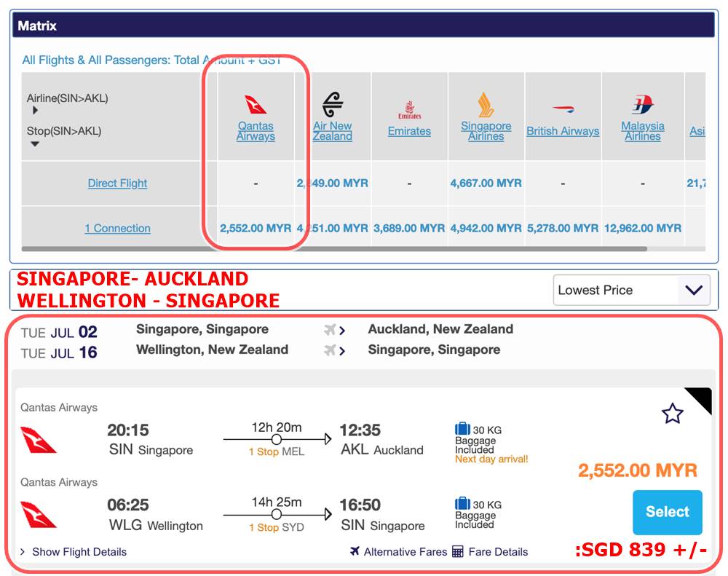Click the 14h 25m duration

[277, 502]
